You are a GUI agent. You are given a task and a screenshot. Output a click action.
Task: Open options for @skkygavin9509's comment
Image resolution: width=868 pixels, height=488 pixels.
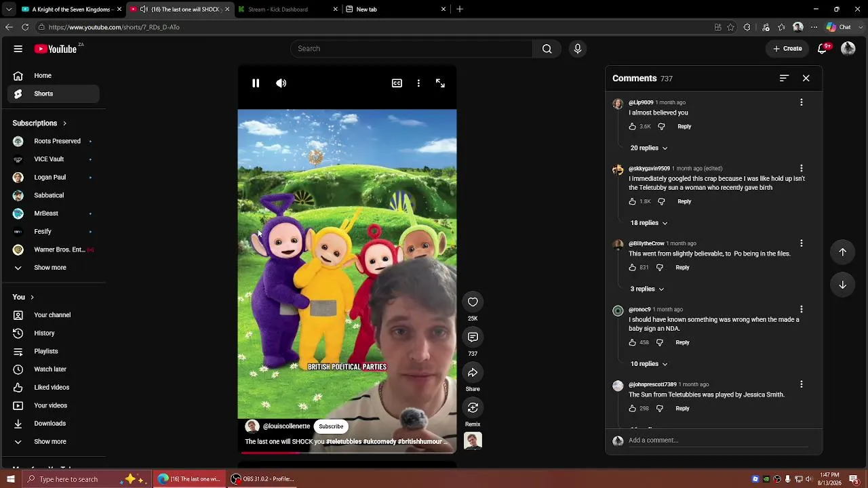pos(802,168)
